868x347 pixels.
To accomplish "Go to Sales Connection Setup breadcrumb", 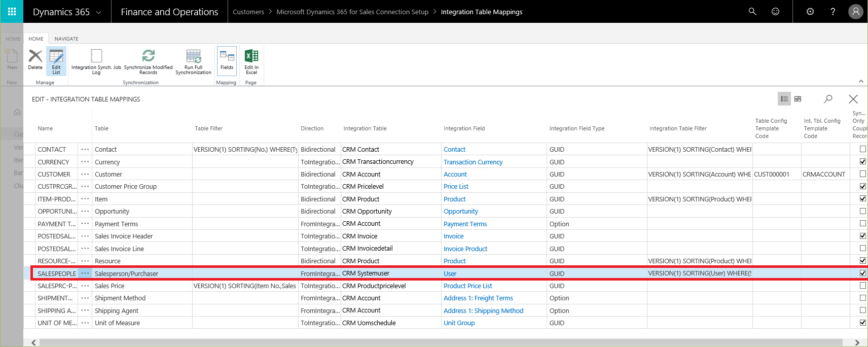I will point(352,12).
